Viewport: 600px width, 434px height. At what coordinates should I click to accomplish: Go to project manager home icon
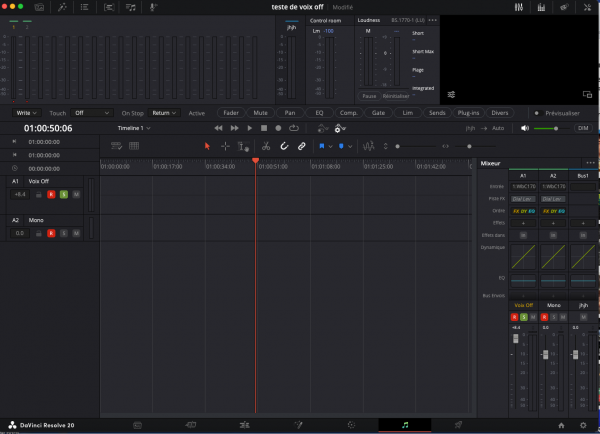(x=560, y=424)
